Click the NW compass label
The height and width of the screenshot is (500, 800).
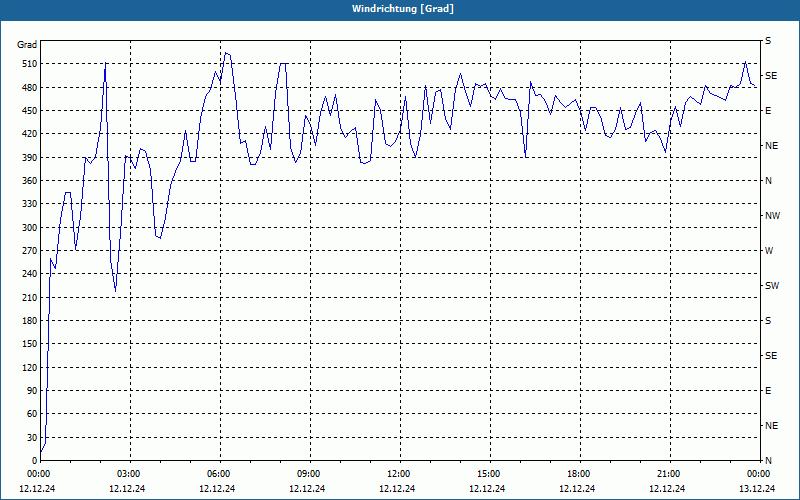772,216
